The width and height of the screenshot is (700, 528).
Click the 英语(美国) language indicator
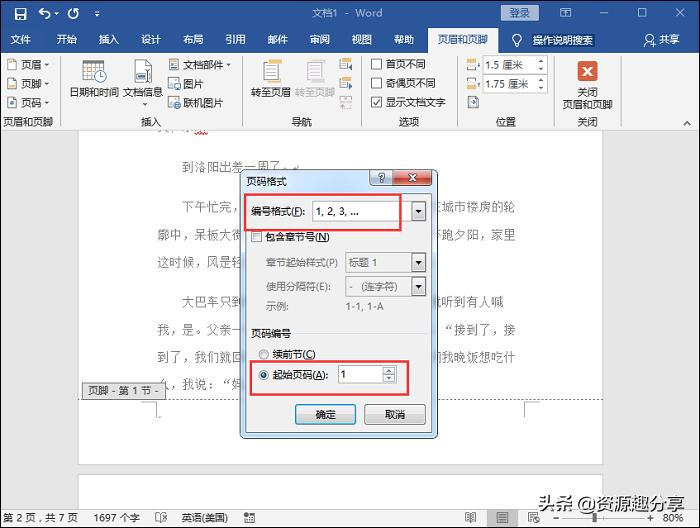pos(204,518)
